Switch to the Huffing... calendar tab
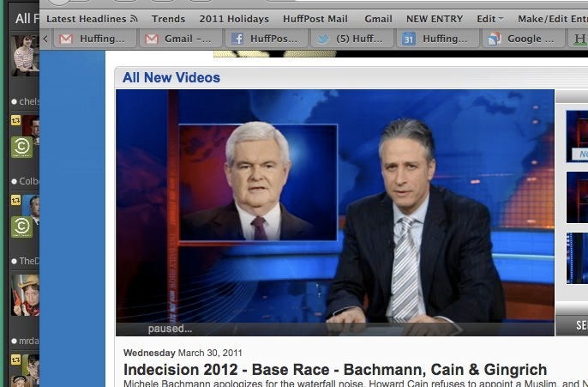588x387 pixels. point(437,39)
